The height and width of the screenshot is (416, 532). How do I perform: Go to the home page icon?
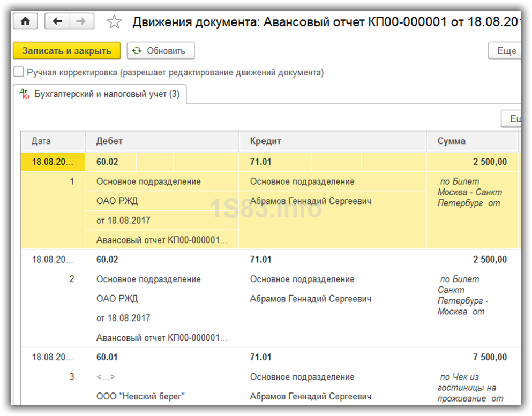click(x=25, y=21)
